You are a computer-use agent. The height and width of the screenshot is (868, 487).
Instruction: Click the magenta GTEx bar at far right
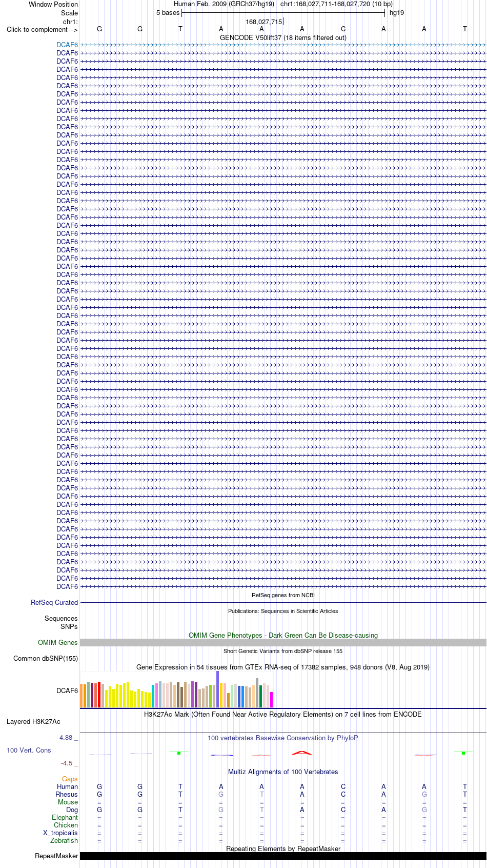tap(271, 700)
